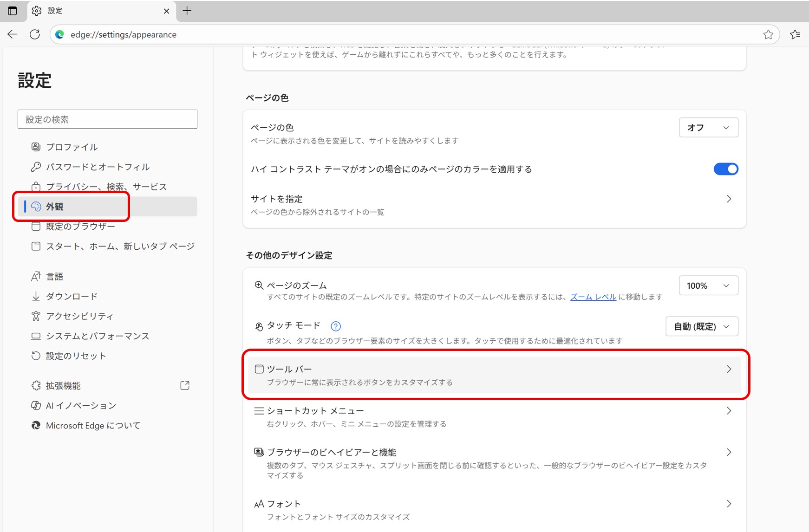Go back with the back arrow

coord(13,34)
